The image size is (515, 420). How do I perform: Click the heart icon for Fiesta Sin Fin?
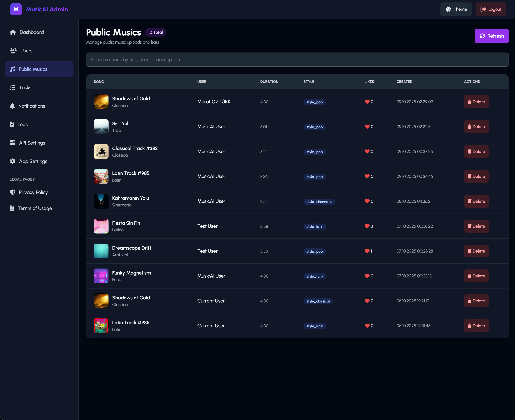coord(367,226)
